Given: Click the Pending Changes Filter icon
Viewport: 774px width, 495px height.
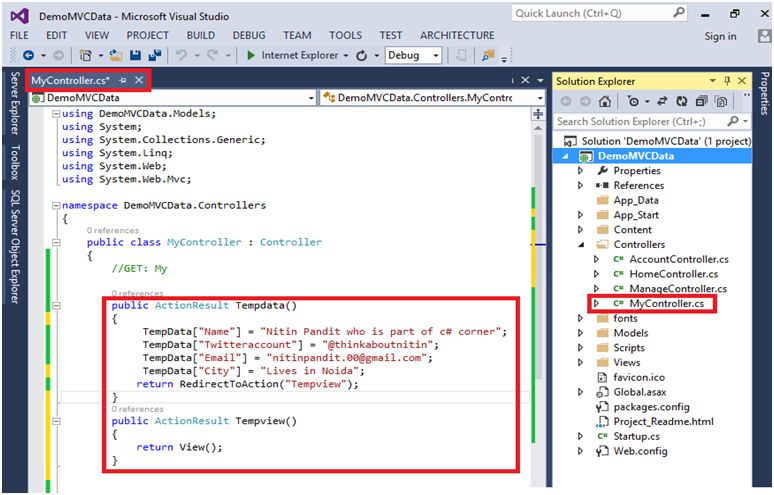Looking at the screenshot, I should point(633,101).
